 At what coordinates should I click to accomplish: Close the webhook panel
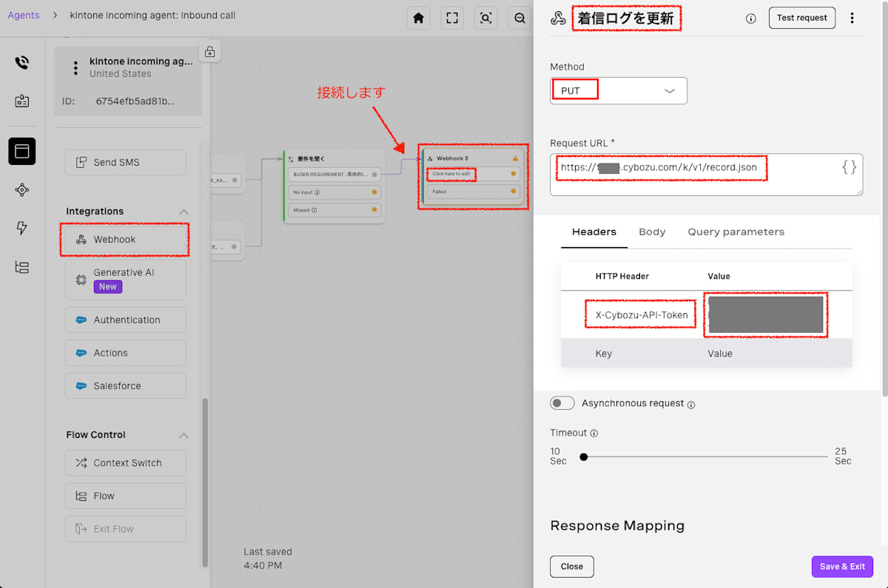click(x=572, y=567)
